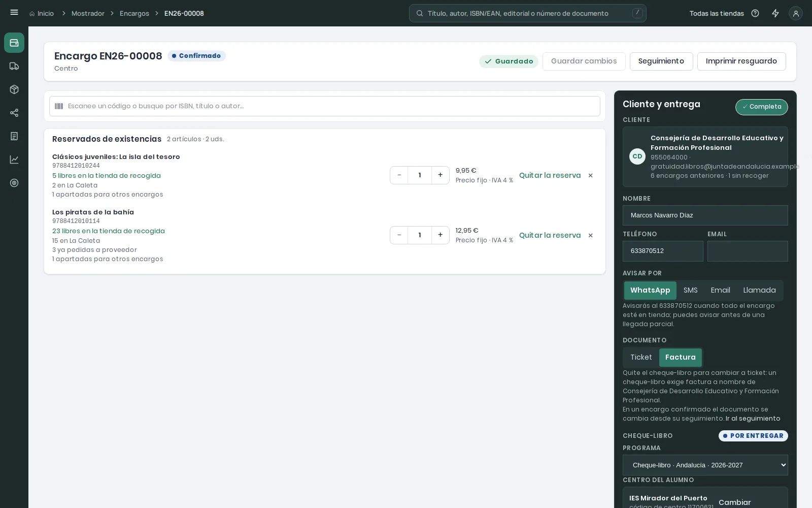Open the target circle sidebar icon
The height and width of the screenshot is (508, 812).
pyautogui.click(x=14, y=183)
